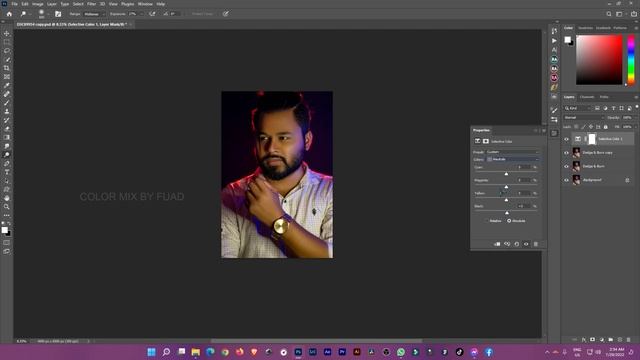This screenshot has width=640, height=360.
Task: Open the Actions play panel icon
Action: [x=554, y=41]
